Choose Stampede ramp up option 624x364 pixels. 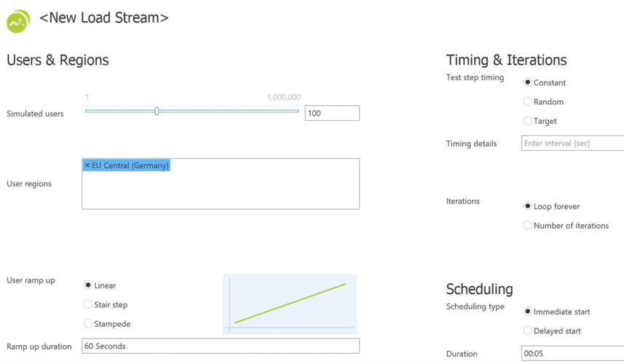pyautogui.click(x=88, y=324)
